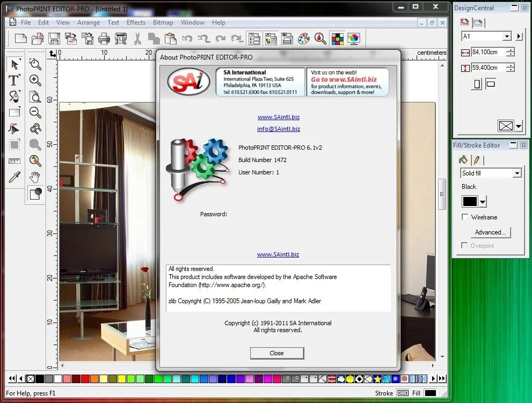The image size is (532, 403).
Task: Click the ink drop magnifier icon
Action: click(320, 39)
